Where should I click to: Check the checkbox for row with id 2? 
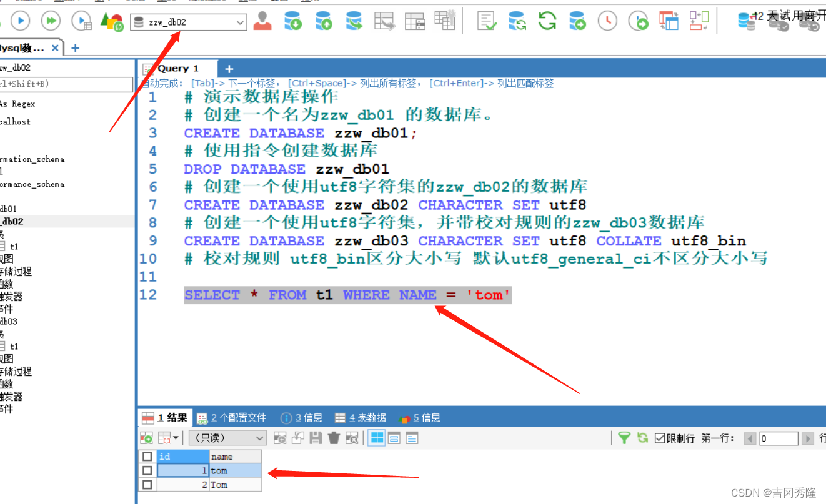(147, 485)
